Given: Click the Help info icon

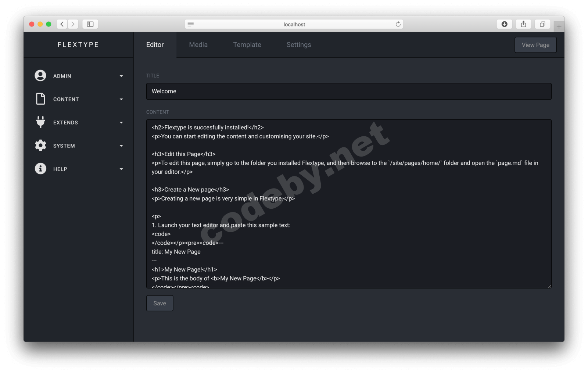Looking at the screenshot, I should (40, 169).
